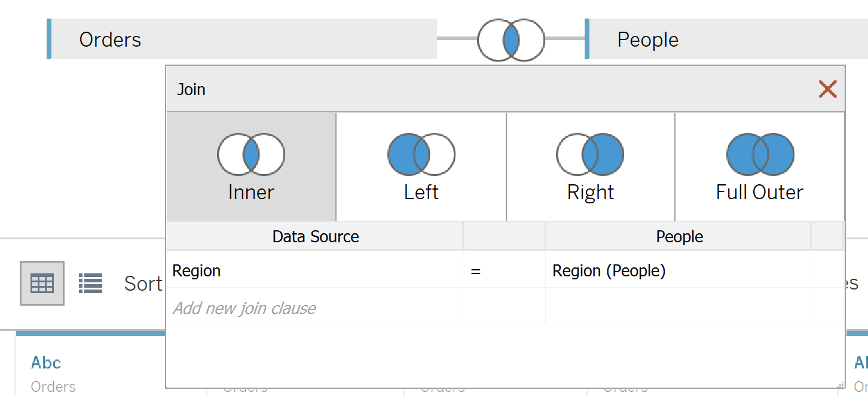Close the Join dialog with the red X
Viewport: 868px width, 396px height.
pos(827,89)
